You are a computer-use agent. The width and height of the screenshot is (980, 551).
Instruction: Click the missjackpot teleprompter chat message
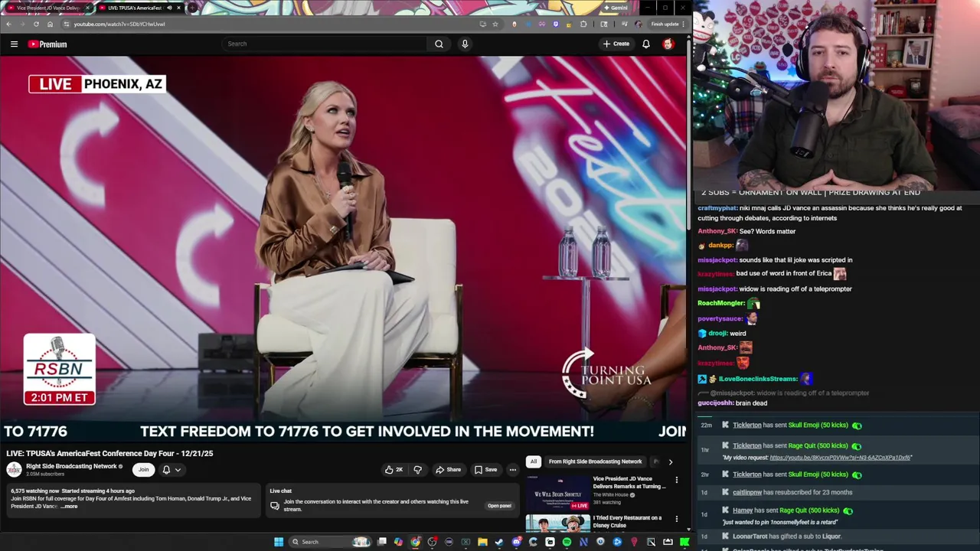click(x=775, y=289)
